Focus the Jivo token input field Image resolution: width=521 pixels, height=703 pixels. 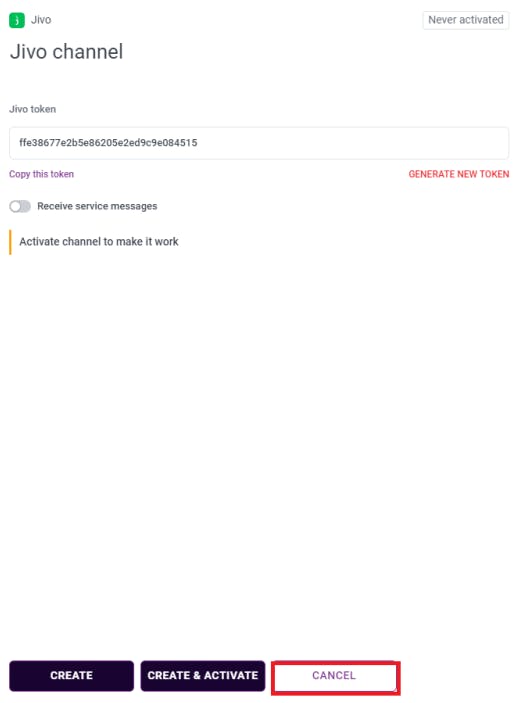coord(259,143)
